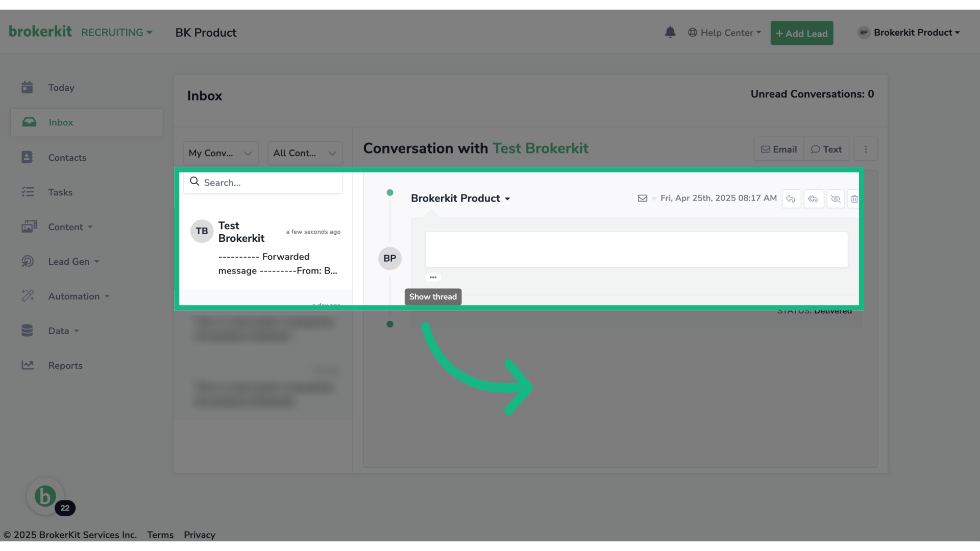Open Contacts page
Viewport: 980px width, 551px height.
click(67, 158)
